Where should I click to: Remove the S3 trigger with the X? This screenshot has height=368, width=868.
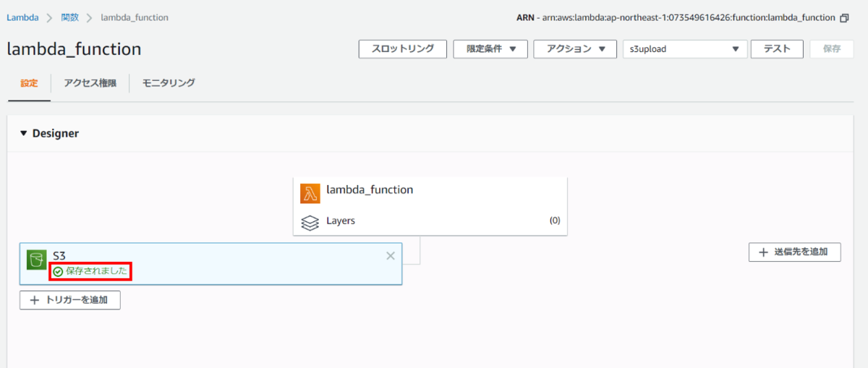coord(391,255)
